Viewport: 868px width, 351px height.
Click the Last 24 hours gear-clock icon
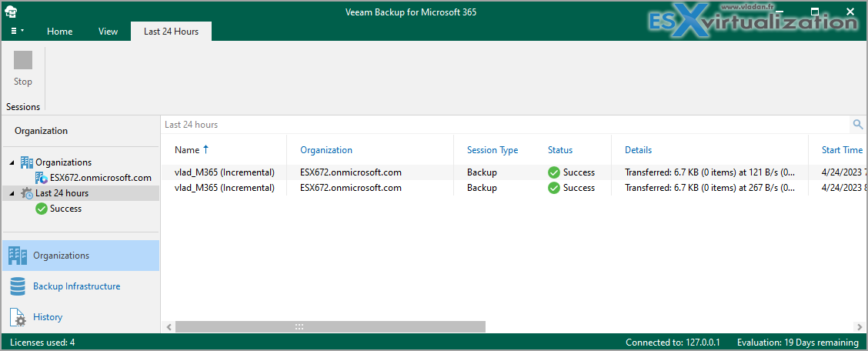point(27,193)
